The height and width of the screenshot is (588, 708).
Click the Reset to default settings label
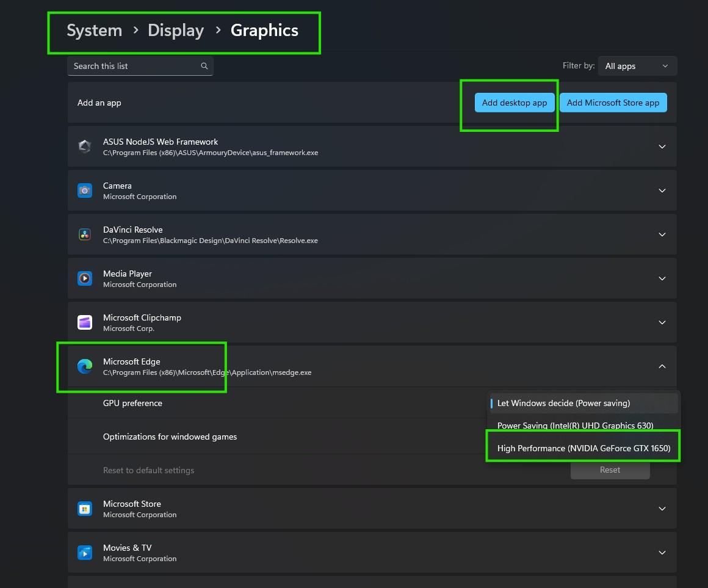(x=148, y=470)
